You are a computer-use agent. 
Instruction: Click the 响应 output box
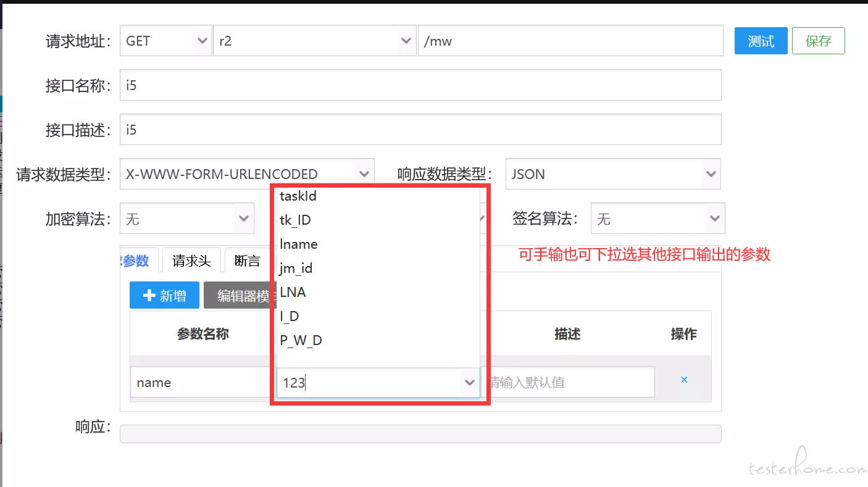[420, 434]
